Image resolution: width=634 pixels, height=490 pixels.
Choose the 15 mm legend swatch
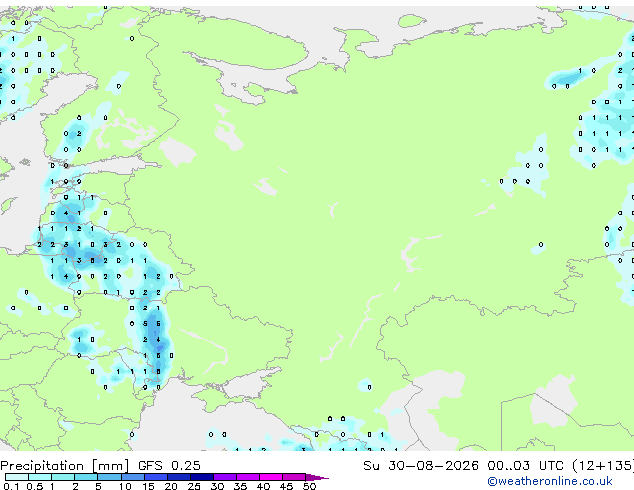pyautogui.click(x=155, y=477)
